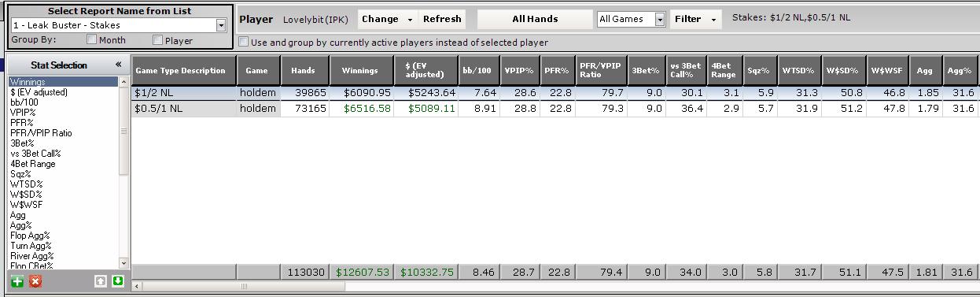Toggle the Player group-by checkbox

click(x=158, y=40)
